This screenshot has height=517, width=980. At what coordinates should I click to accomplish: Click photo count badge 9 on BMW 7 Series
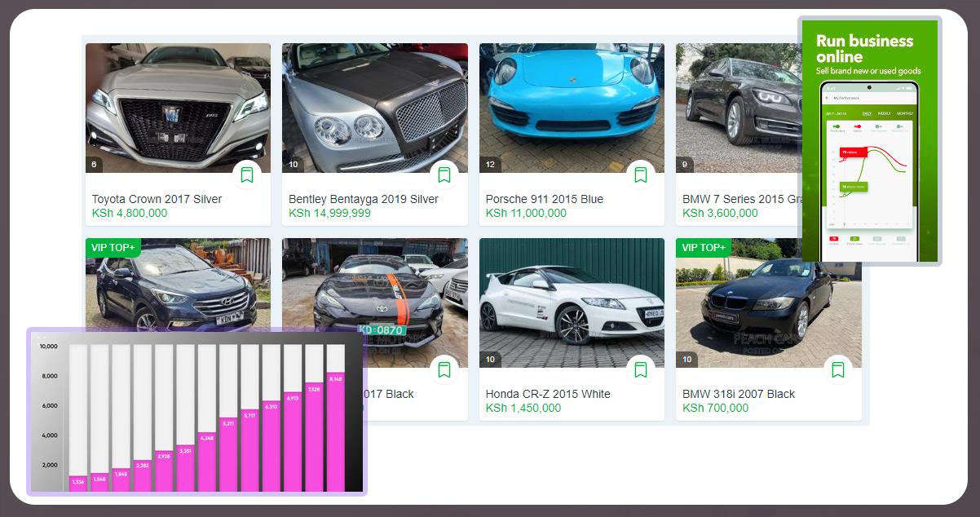pos(684,164)
